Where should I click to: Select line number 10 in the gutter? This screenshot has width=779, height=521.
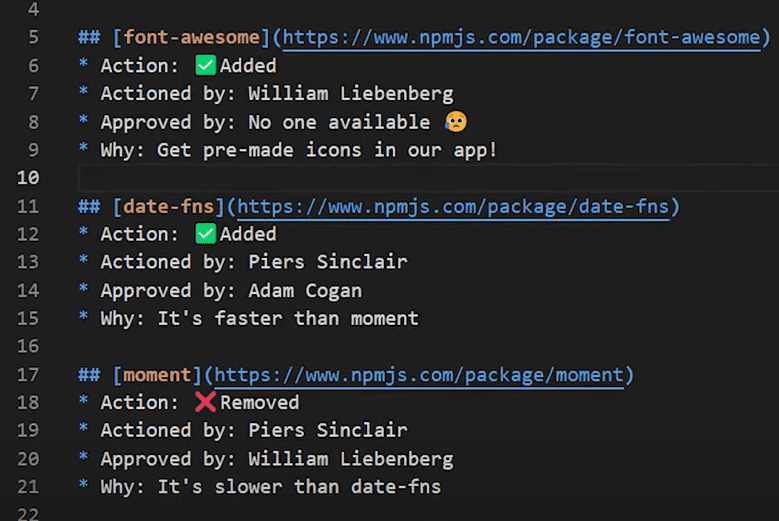[27, 178]
